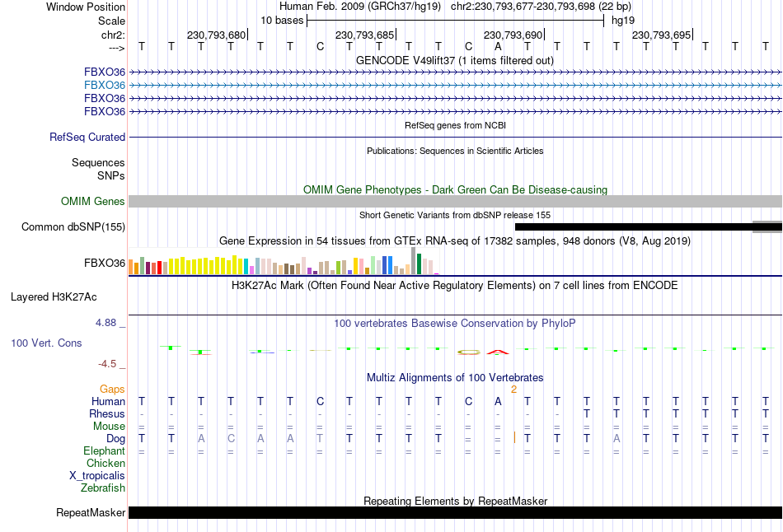This screenshot has width=783, height=532.
Task: Click the SNPs publications track label
Action: (x=111, y=175)
